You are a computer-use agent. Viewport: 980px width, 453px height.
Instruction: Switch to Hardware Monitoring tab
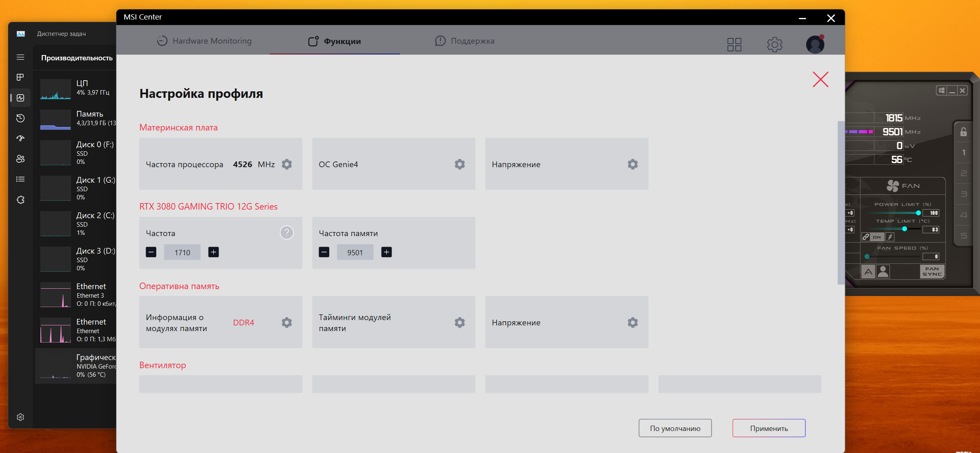coord(204,41)
